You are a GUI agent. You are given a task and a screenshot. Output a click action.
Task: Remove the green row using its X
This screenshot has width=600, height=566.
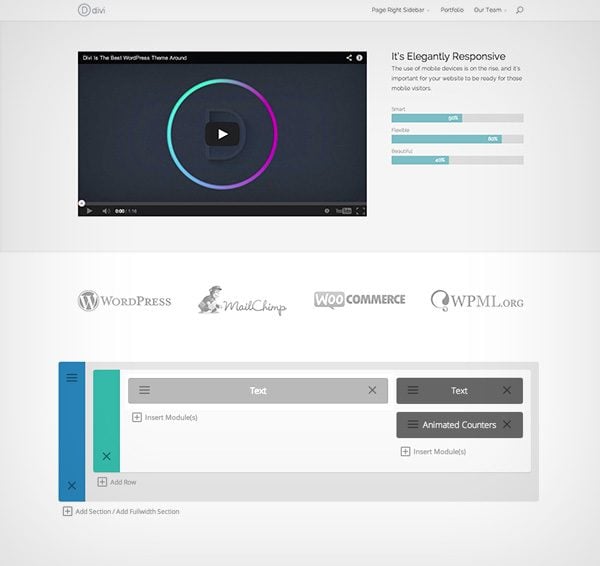pos(106,456)
